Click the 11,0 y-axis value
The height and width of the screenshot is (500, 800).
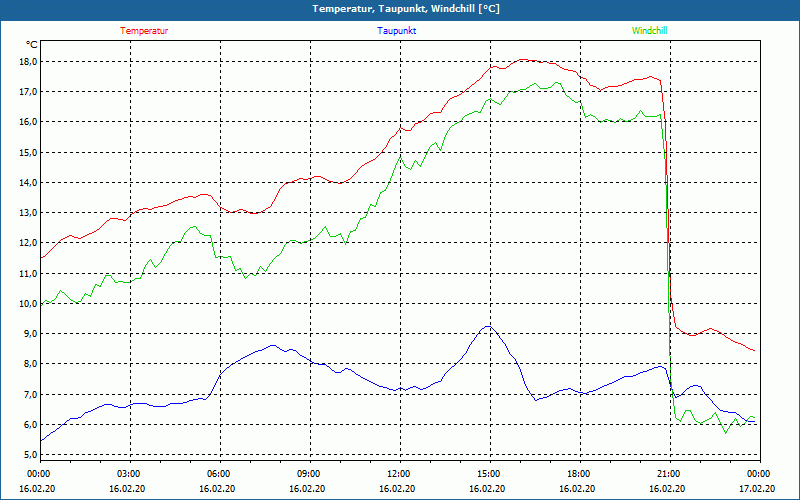pos(29,273)
